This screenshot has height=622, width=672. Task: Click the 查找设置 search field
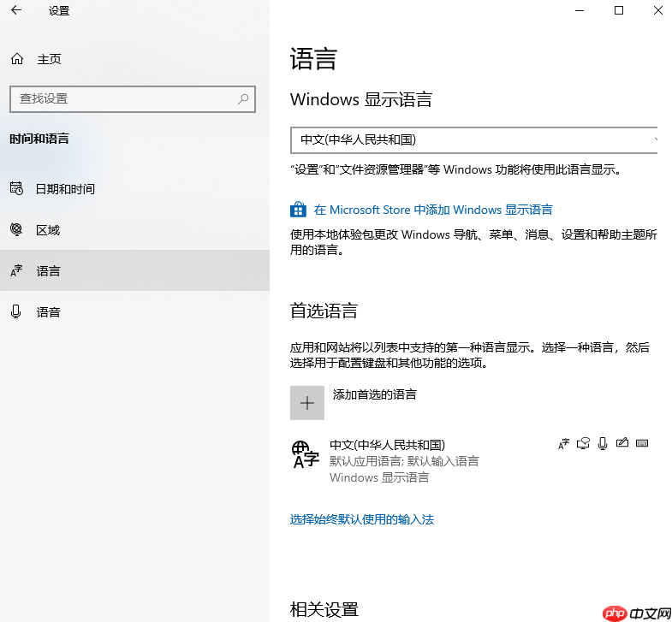pos(133,99)
